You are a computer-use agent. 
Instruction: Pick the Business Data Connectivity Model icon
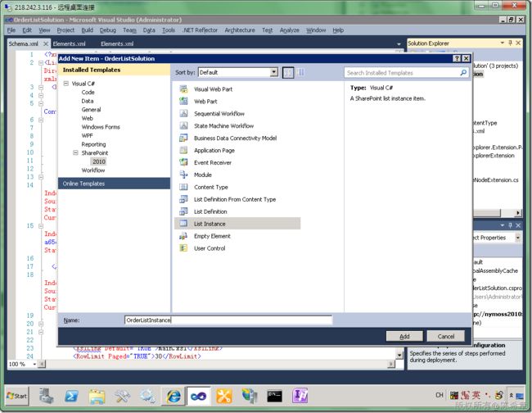[183, 138]
